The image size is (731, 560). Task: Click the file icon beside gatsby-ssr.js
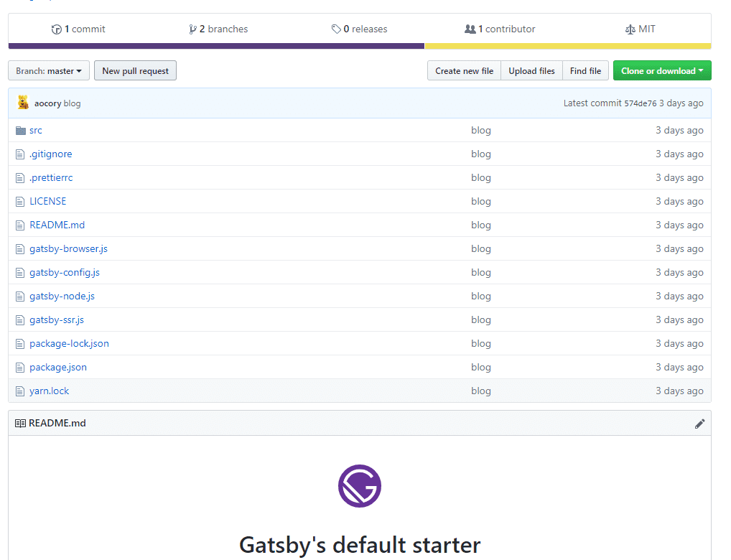coord(20,320)
